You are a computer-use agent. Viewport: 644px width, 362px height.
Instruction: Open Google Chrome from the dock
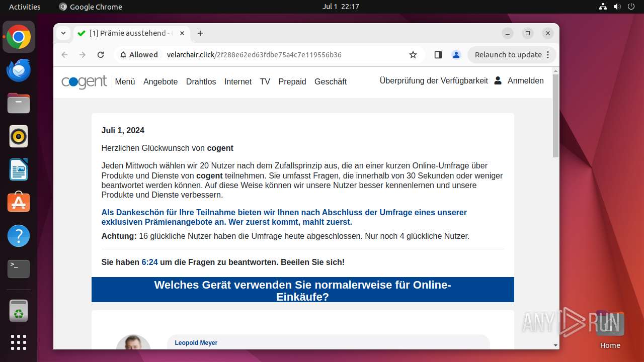19,37
